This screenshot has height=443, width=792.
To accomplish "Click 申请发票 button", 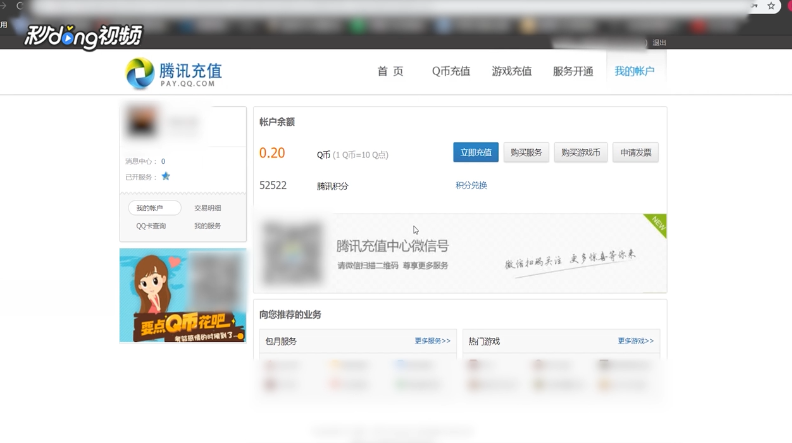I will [635, 152].
